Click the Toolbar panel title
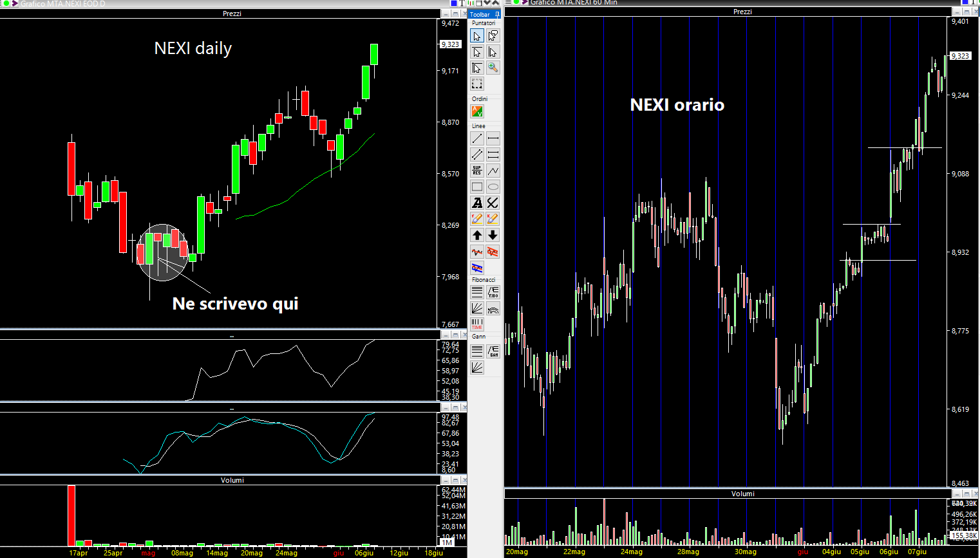This screenshot has height=558, width=980. point(480,14)
